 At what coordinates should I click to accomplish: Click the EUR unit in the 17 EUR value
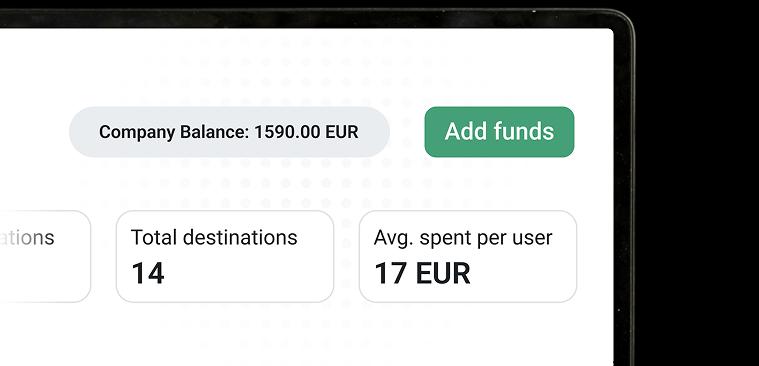pyautogui.click(x=443, y=274)
